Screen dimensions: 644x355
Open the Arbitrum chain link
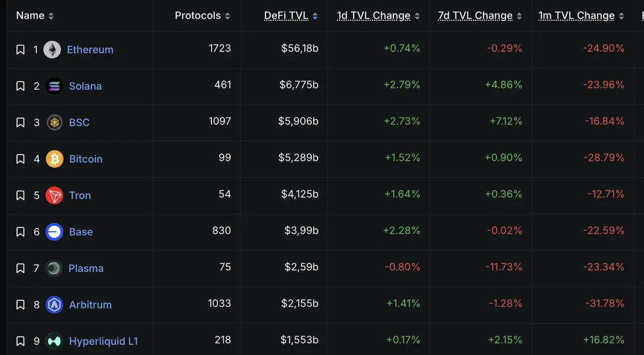click(90, 305)
